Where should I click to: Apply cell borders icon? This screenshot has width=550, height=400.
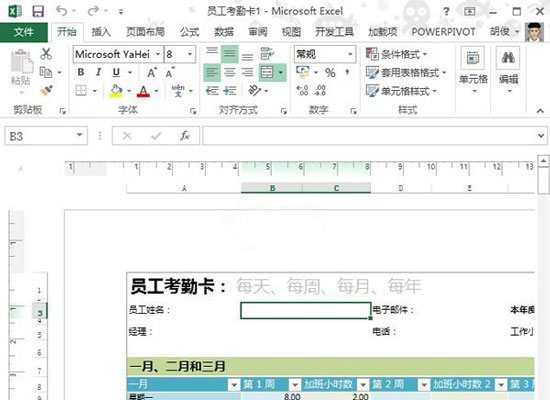point(81,91)
